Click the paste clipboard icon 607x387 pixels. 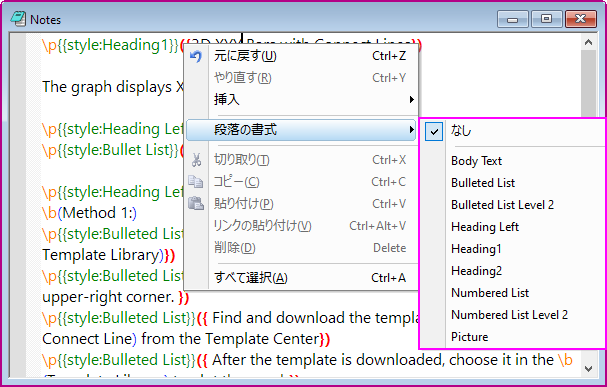[x=196, y=203]
